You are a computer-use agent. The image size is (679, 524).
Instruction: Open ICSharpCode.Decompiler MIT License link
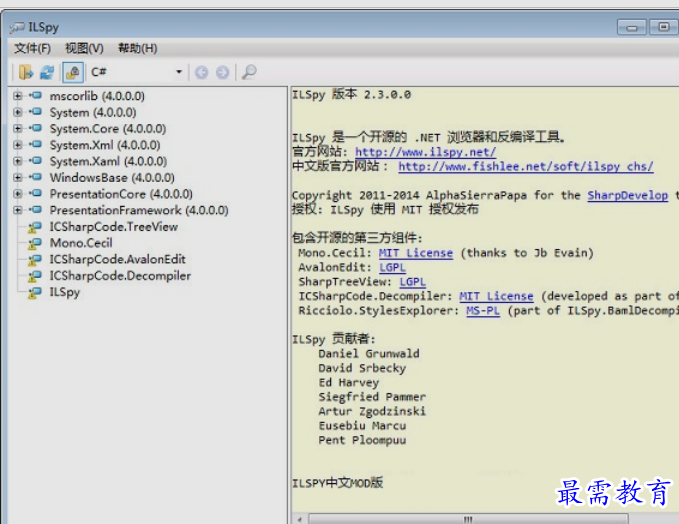coord(496,296)
